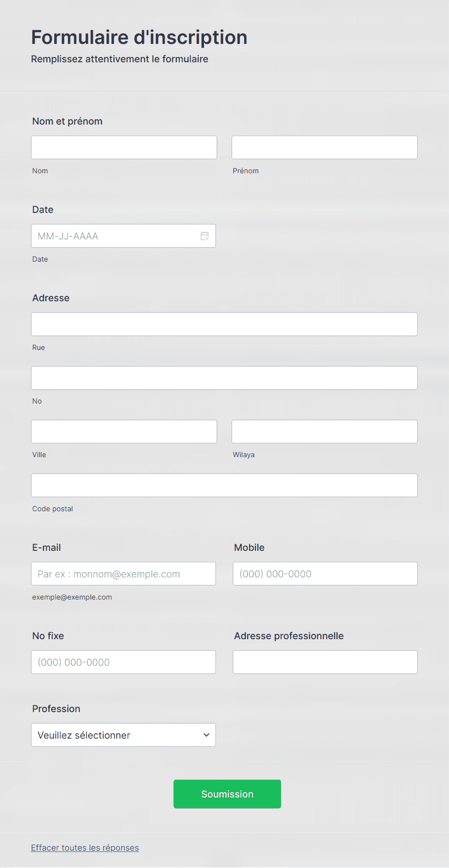Click into the Ville field
Viewport: 449px width, 868px height.
coord(124,432)
